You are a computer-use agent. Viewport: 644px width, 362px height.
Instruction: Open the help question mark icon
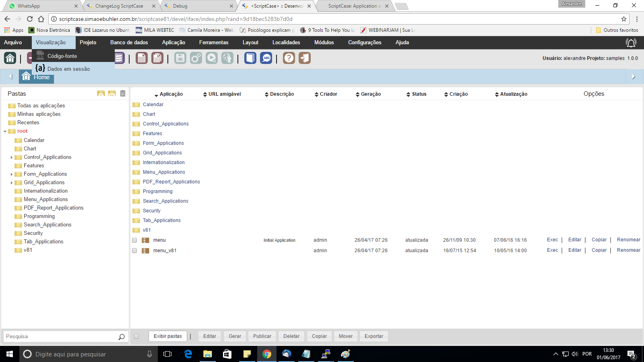tap(289, 58)
